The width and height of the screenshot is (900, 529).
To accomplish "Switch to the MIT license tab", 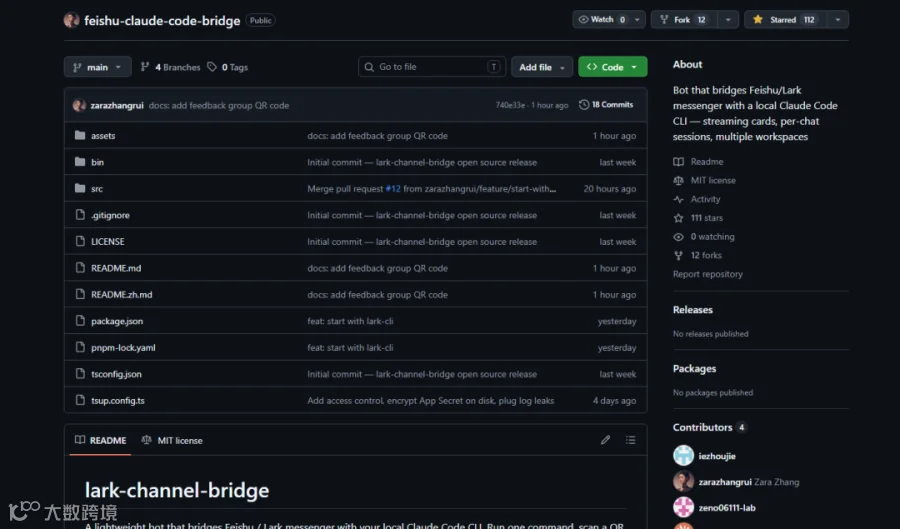I will (x=172, y=440).
